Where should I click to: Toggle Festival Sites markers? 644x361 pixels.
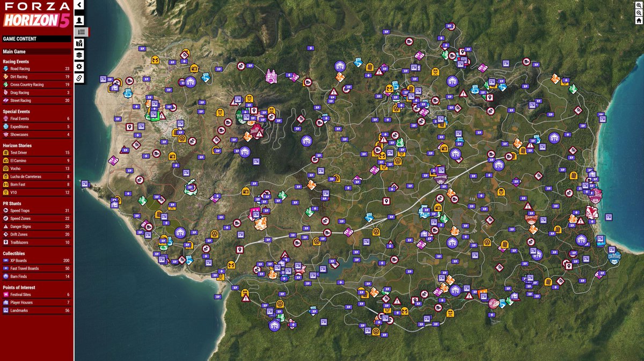[36, 294]
